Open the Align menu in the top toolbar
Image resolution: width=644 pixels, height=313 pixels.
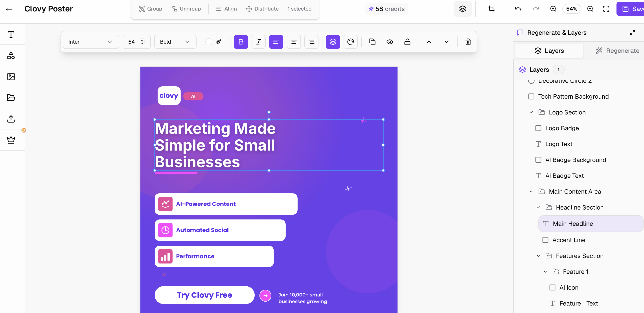click(x=226, y=9)
